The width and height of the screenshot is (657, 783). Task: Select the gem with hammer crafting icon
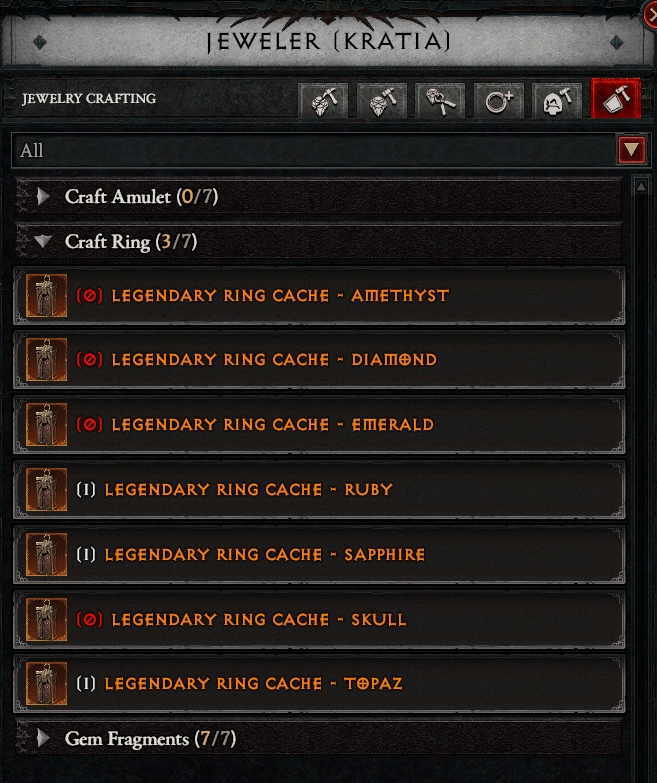381,100
